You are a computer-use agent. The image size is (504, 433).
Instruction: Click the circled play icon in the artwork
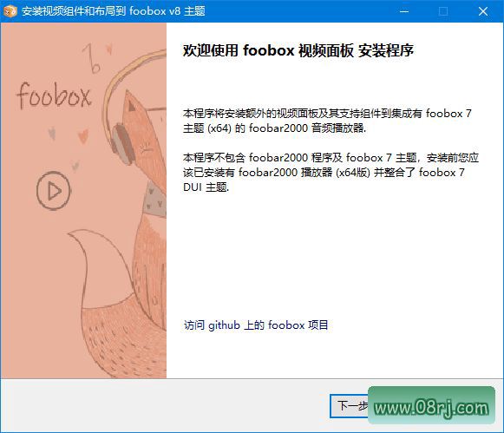(54, 191)
